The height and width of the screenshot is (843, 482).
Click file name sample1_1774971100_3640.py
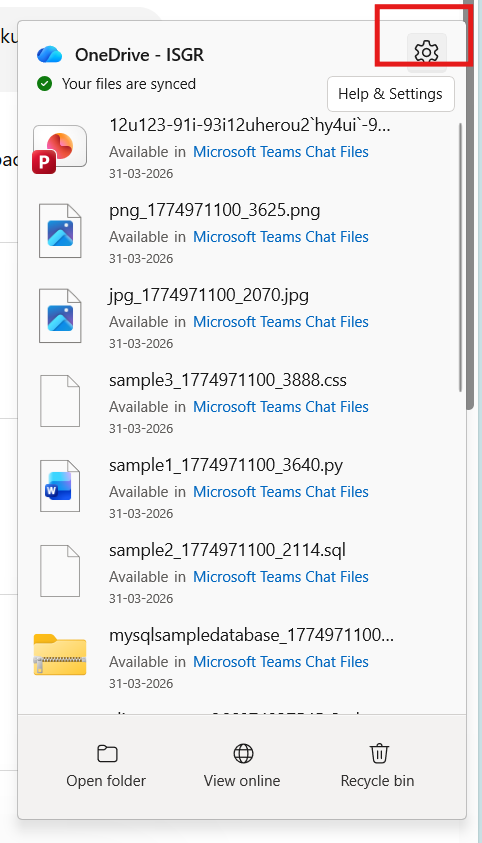pos(226,465)
